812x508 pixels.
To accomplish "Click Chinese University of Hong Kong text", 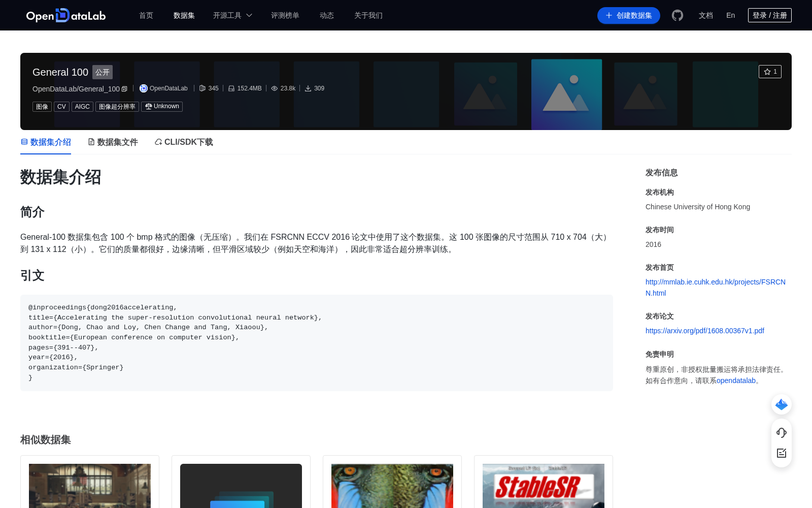I will click(x=698, y=207).
